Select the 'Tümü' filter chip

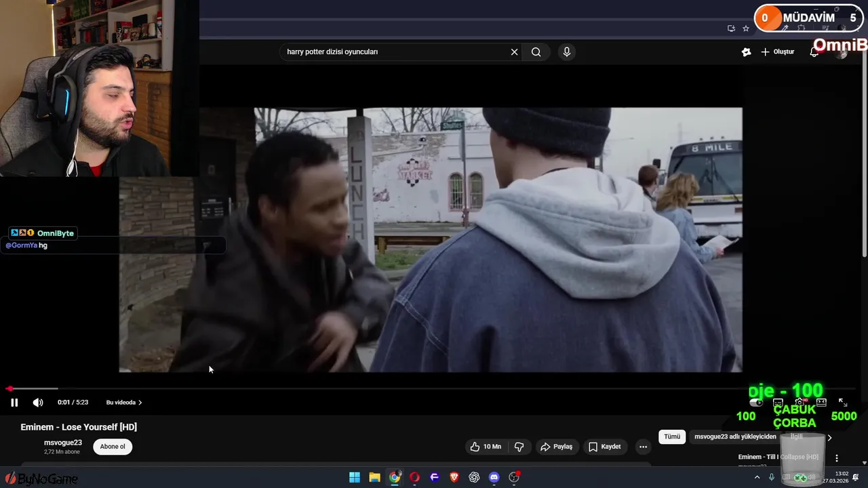pyautogui.click(x=672, y=436)
